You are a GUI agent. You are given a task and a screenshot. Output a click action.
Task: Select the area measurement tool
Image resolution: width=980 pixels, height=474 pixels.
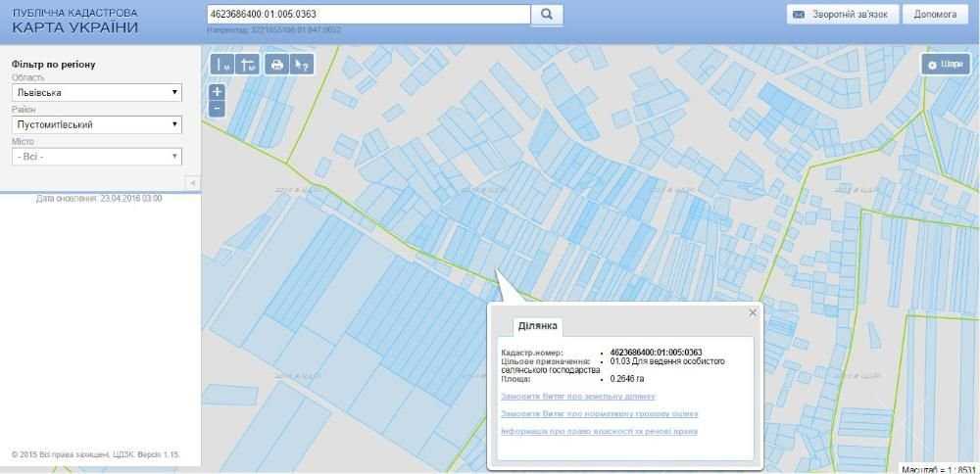click(248, 65)
